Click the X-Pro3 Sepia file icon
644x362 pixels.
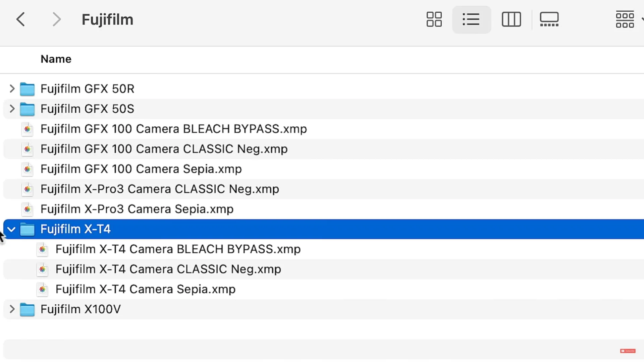click(x=27, y=209)
